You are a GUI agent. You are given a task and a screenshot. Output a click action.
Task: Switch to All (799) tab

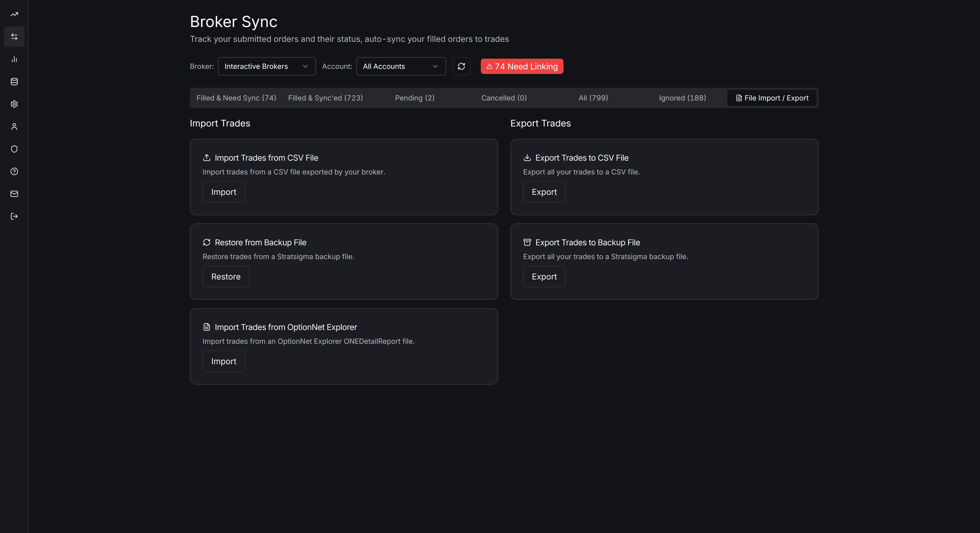[x=593, y=98]
